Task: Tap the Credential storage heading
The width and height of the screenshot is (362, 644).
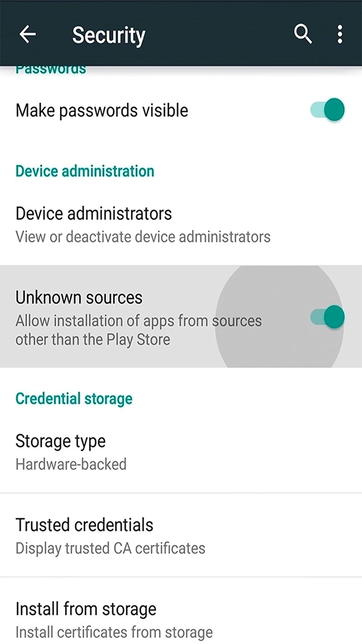Action: coord(73,398)
